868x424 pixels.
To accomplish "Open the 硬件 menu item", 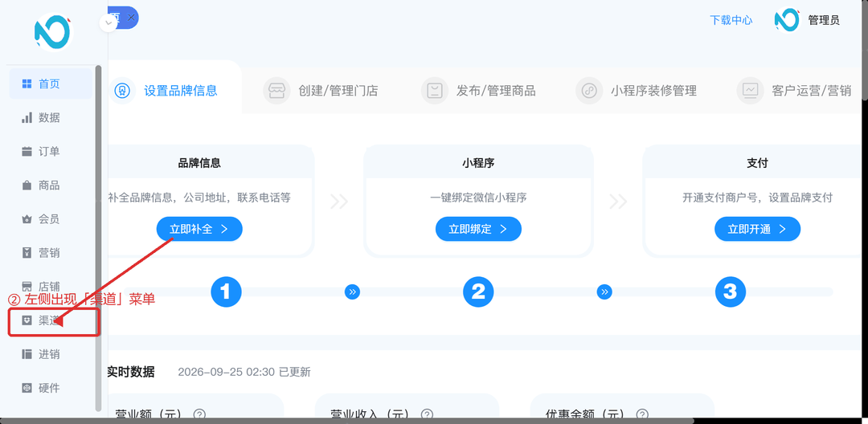I will click(x=51, y=388).
